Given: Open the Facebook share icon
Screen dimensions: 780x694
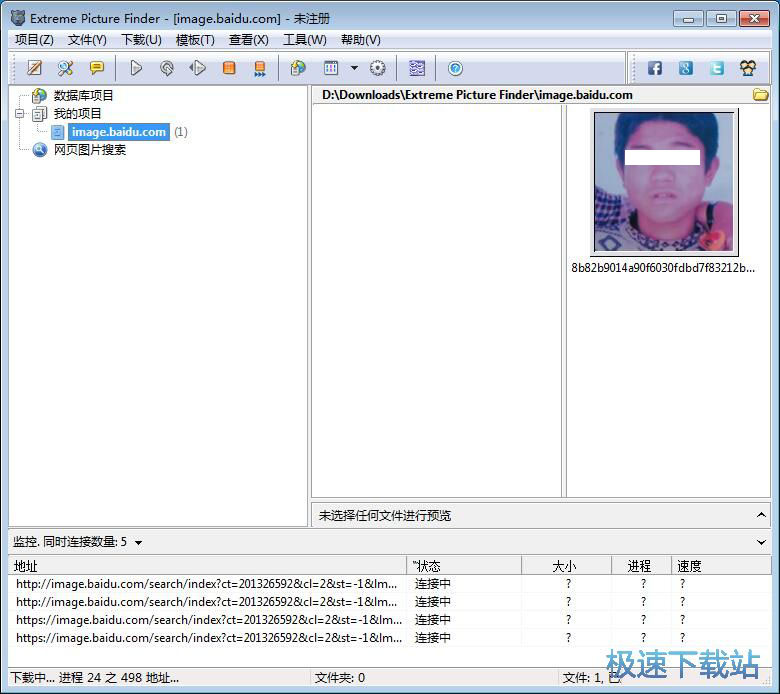Looking at the screenshot, I should click(655, 68).
